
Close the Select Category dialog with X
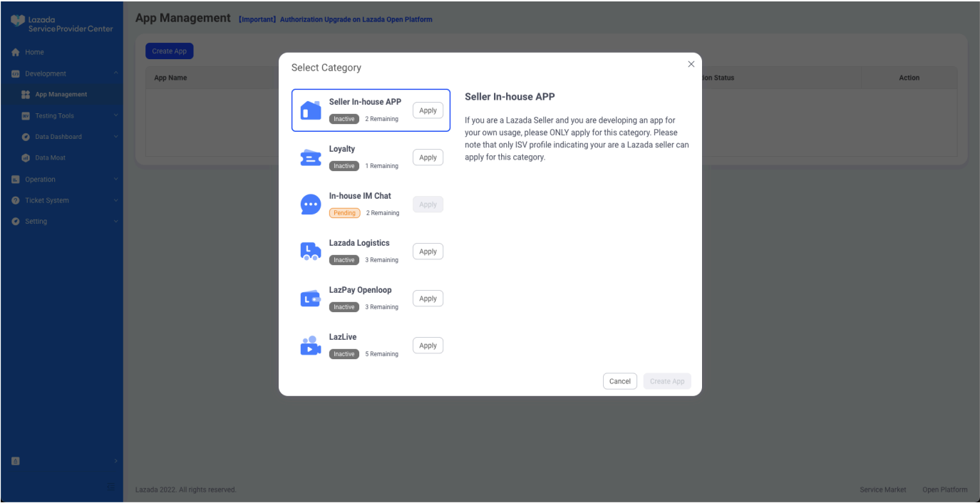[x=691, y=64]
